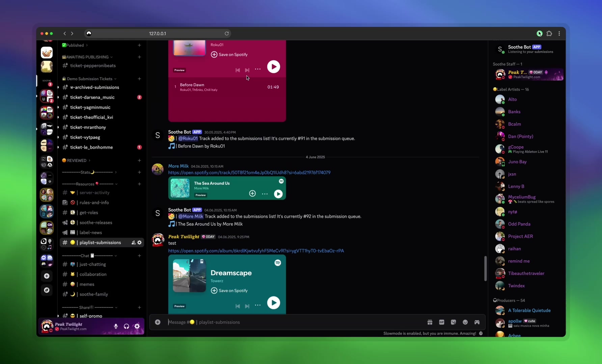
Task: Skip to next track in Before Dawn embed
Action: coord(247,70)
